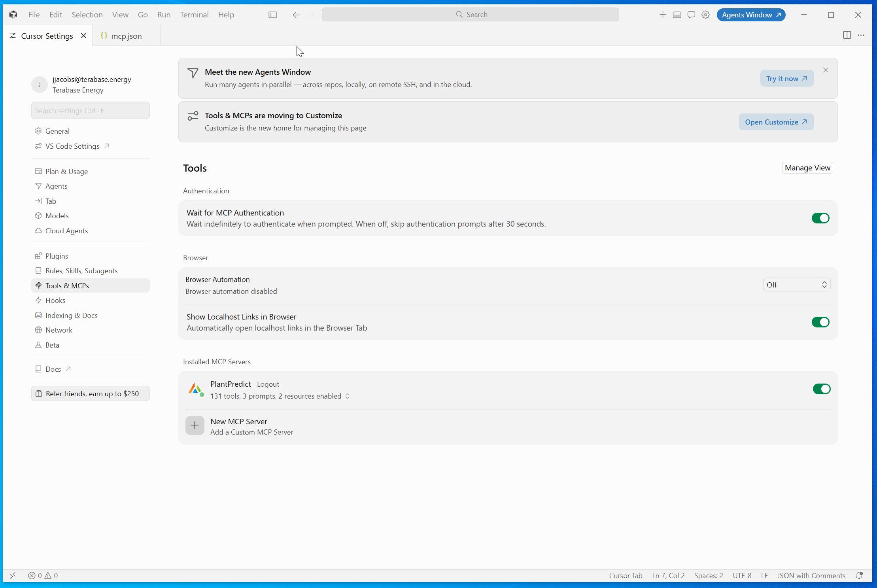Go back with the left arrow

pyautogui.click(x=296, y=15)
